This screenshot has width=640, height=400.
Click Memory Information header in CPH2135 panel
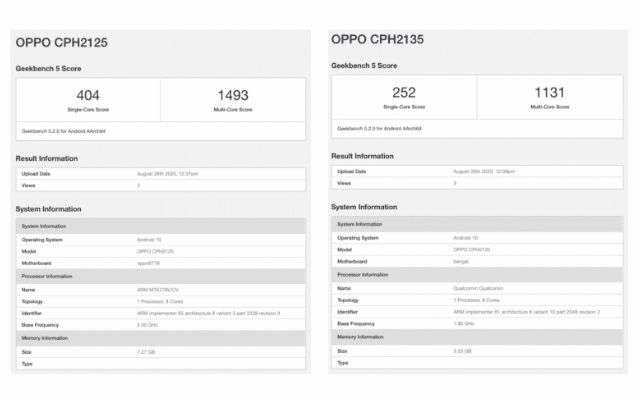click(x=477, y=337)
